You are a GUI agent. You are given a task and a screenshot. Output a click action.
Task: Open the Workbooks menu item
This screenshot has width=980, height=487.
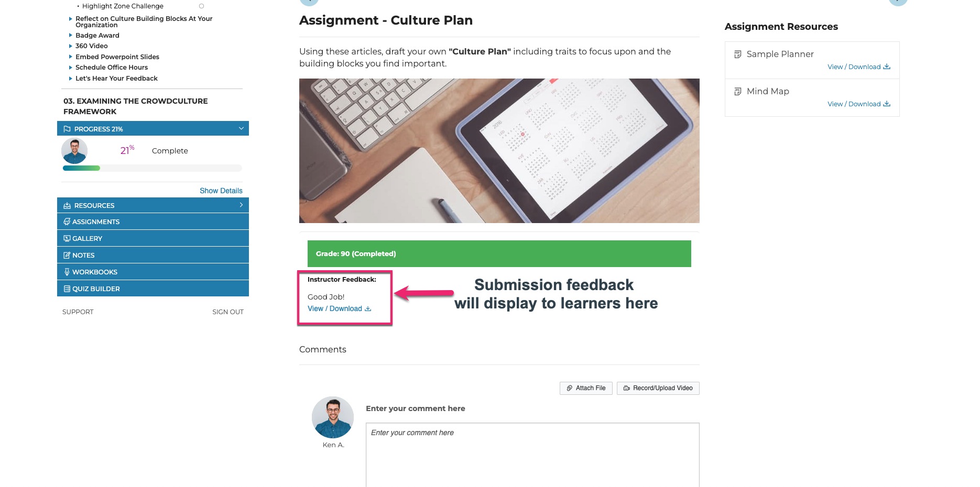tap(153, 272)
